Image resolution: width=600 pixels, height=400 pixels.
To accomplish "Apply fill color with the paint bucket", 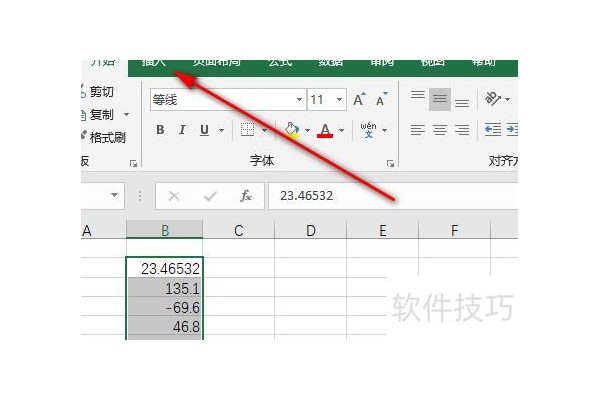I will click(292, 130).
